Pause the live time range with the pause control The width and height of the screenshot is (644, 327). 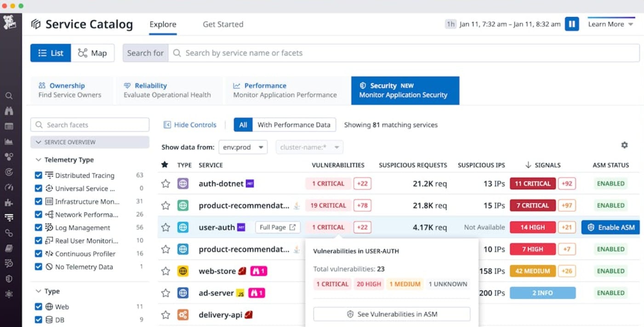pyautogui.click(x=571, y=23)
